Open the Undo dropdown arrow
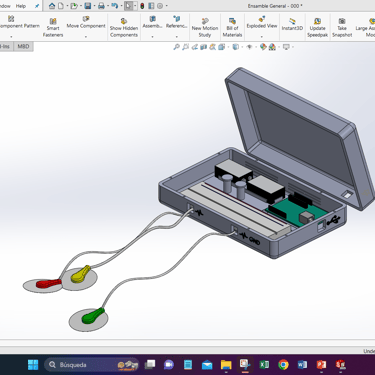375x375 pixels. point(121,6)
